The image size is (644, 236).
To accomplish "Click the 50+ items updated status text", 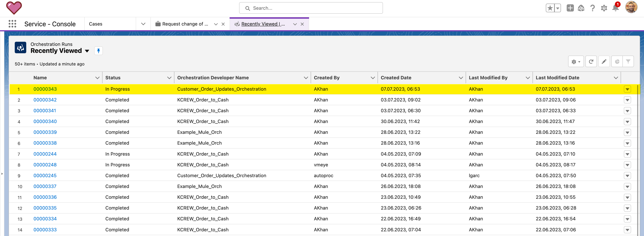I will click(x=49, y=64).
